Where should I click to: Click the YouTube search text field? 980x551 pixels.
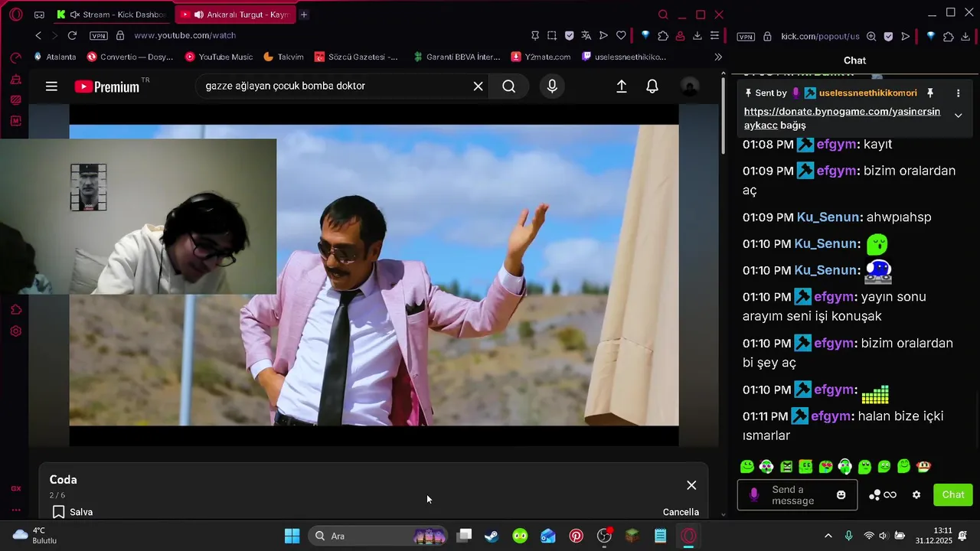coord(333,86)
